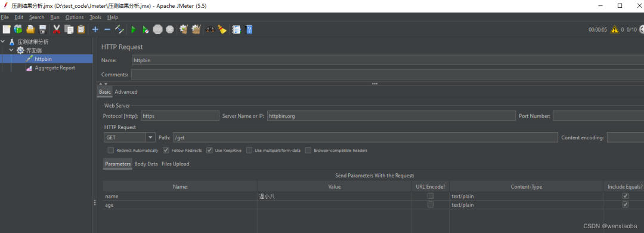644x233 pixels.
Task: Click Server Name field httpbin.org
Action: coord(391,116)
